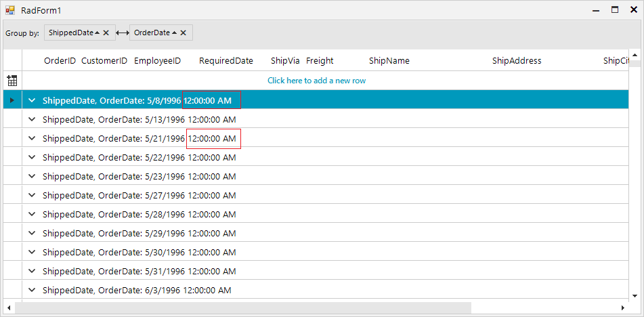Minimize the RadForm1 window
644x317 pixels.
coord(596,10)
